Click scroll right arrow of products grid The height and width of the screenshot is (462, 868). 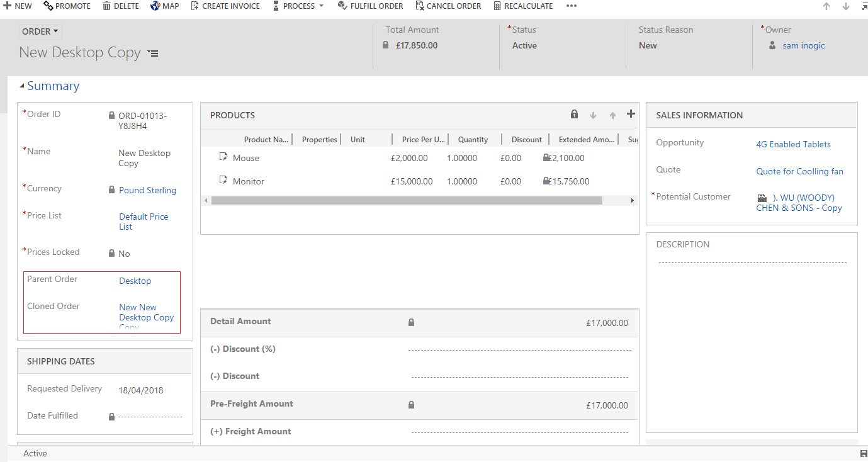[x=633, y=200]
